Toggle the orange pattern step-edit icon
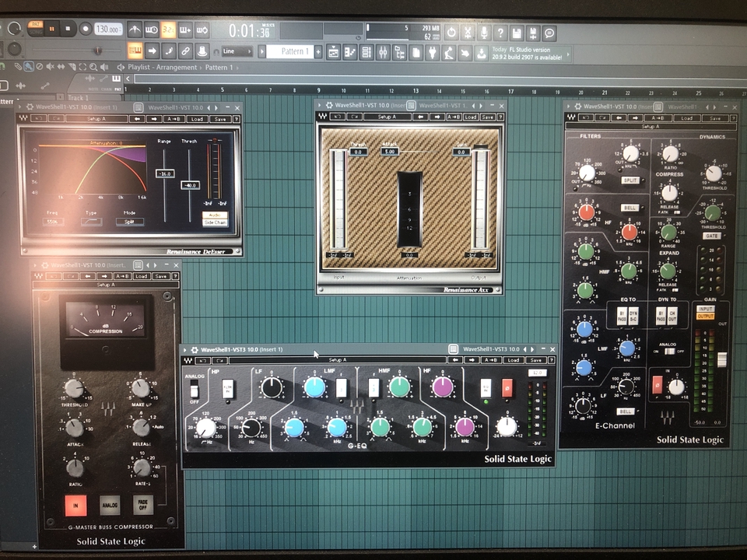This screenshot has height=560, width=747. click(x=135, y=51)
